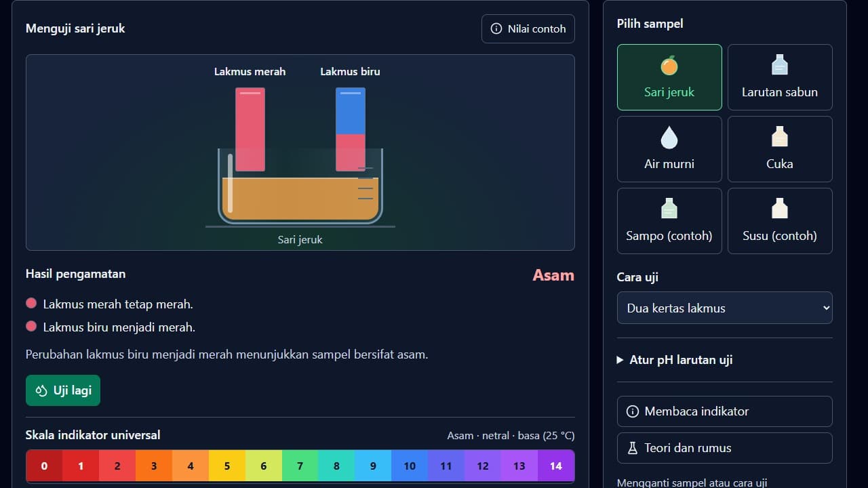Click the Lakmus merah paper strip
868x488 pixels.
click(250, 129)
